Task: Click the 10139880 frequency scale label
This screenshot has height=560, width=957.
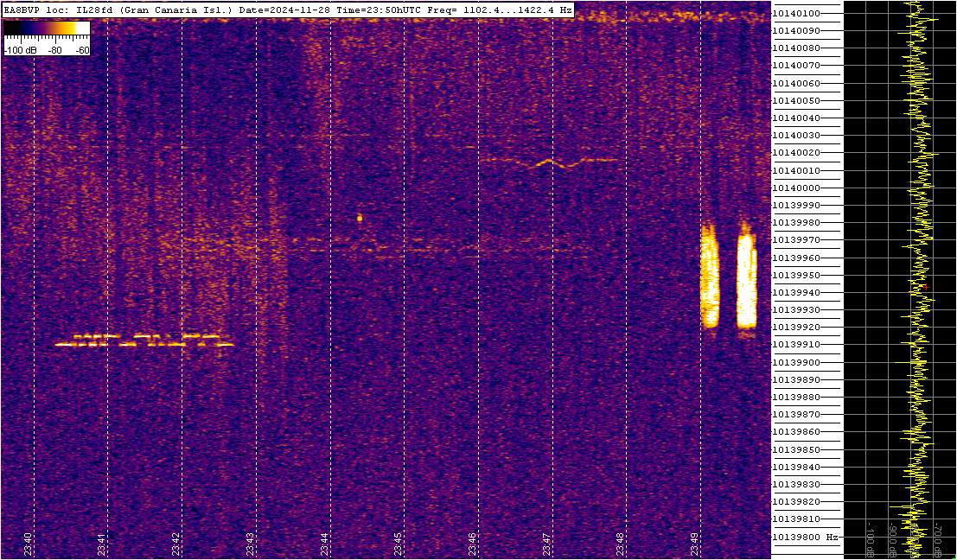Action: click(796, 397)
